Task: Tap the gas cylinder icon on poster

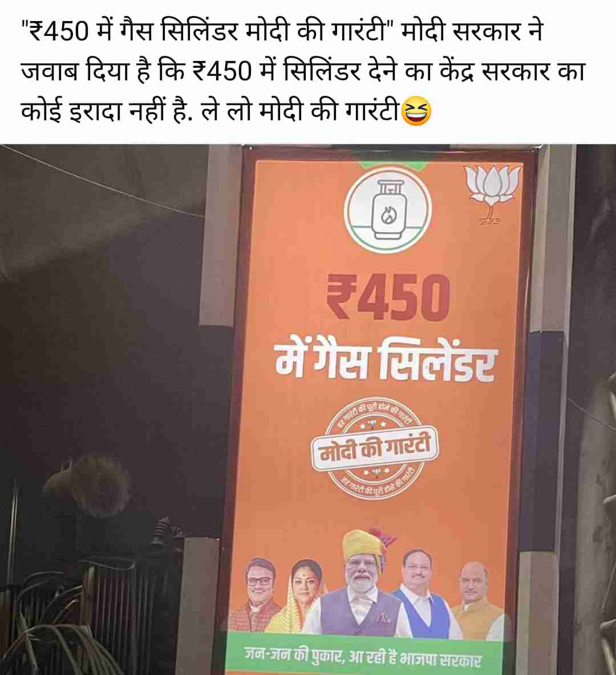Action: pos(388,209)
